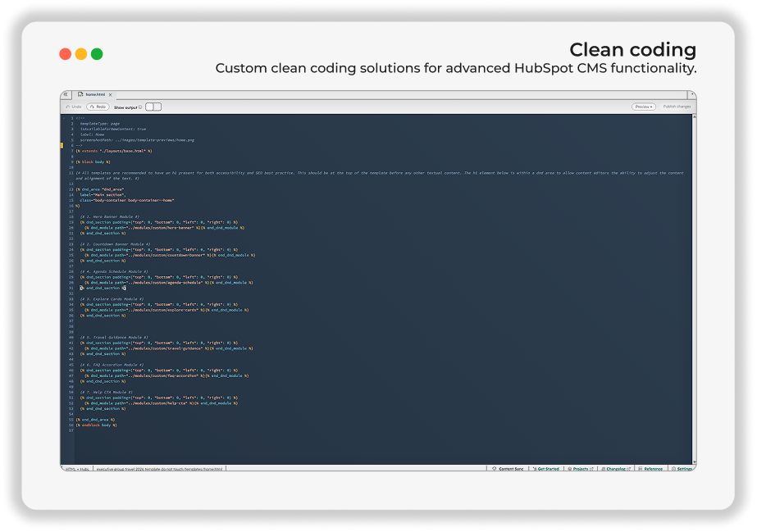Click the end_dnd_area code line
757x532 pixels.
pyautogui.click(x=95, y=420)
